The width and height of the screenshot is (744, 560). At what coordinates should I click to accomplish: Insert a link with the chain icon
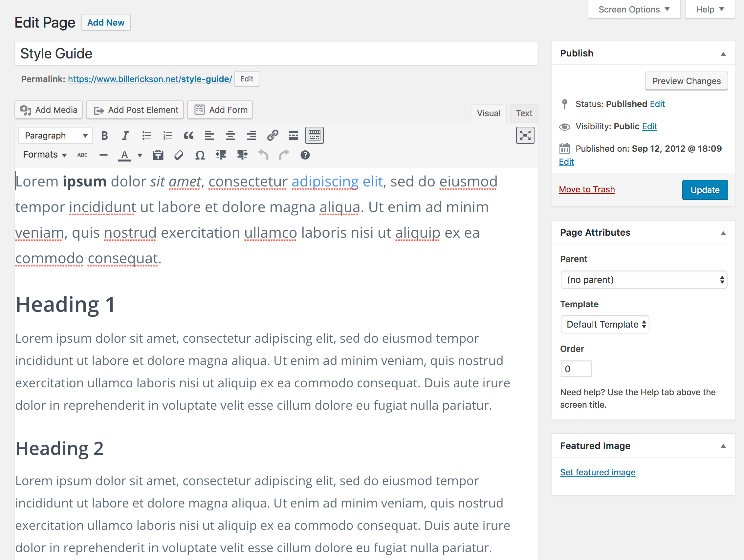pyautogui.click(x=273, y=136)
